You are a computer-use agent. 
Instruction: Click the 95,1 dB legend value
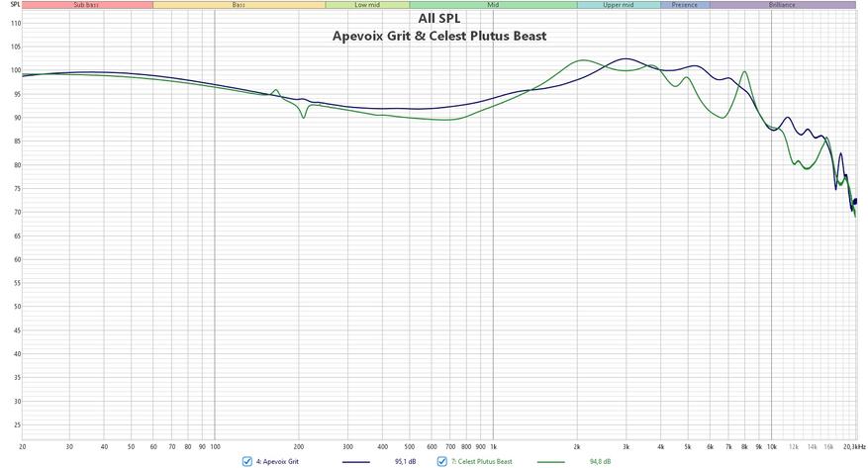coord(405,461)
